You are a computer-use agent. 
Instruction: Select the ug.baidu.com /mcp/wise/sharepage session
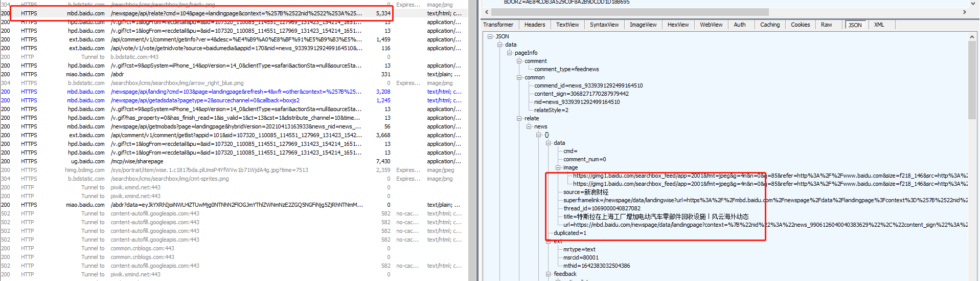[x=234, y=161]
